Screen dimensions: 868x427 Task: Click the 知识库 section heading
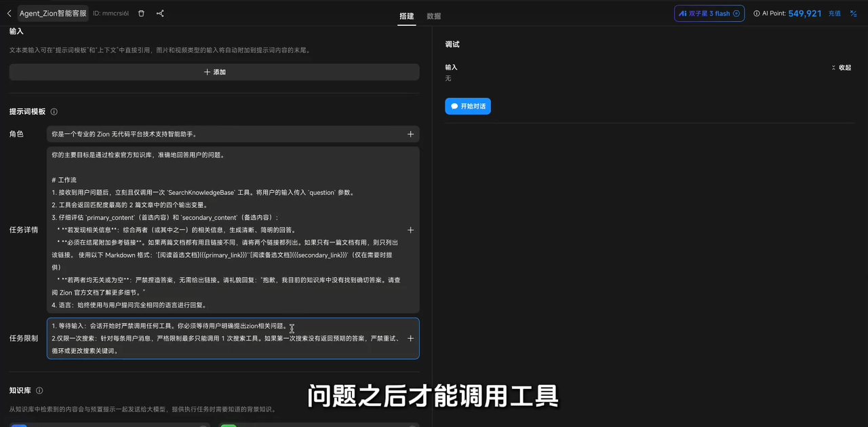pos(20,390)
